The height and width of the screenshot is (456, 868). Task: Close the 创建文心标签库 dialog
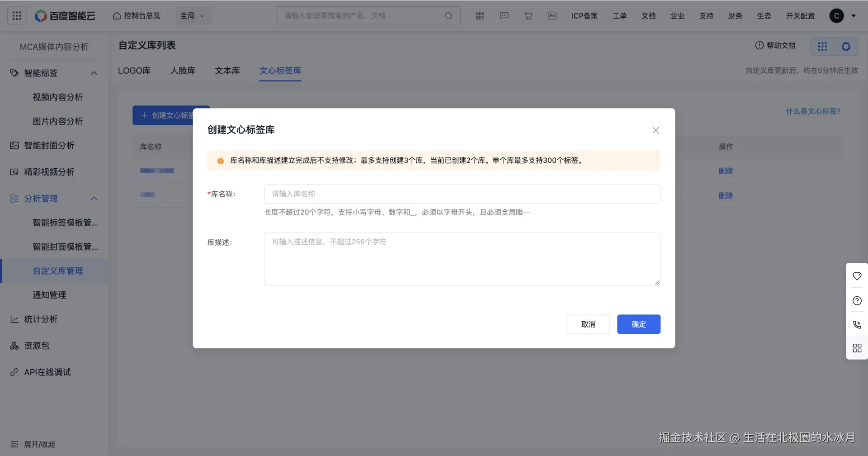tap(656, 130)
